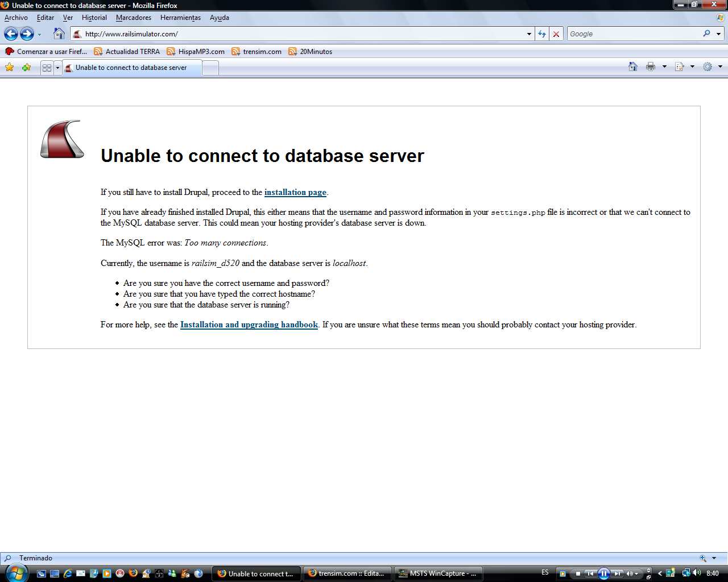Open the Herramientas menu

pos(180,18)
